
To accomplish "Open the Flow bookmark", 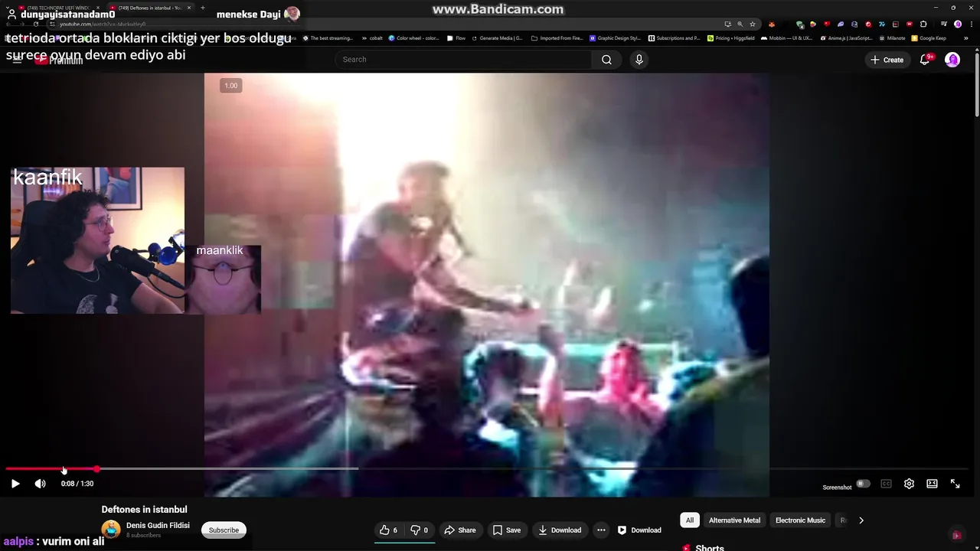I will (456, 37).
